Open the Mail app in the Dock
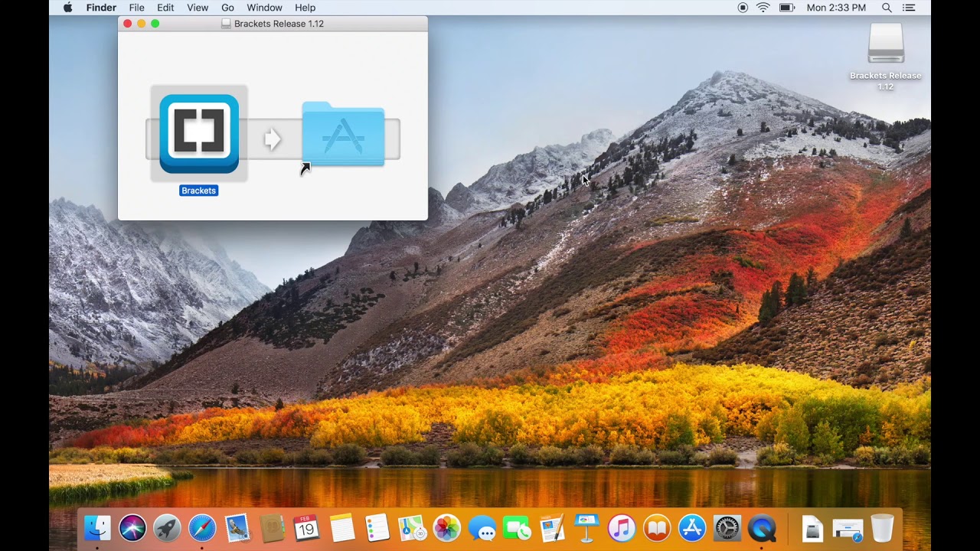Viewport: 980px width, 551px height. coord(237,528)
